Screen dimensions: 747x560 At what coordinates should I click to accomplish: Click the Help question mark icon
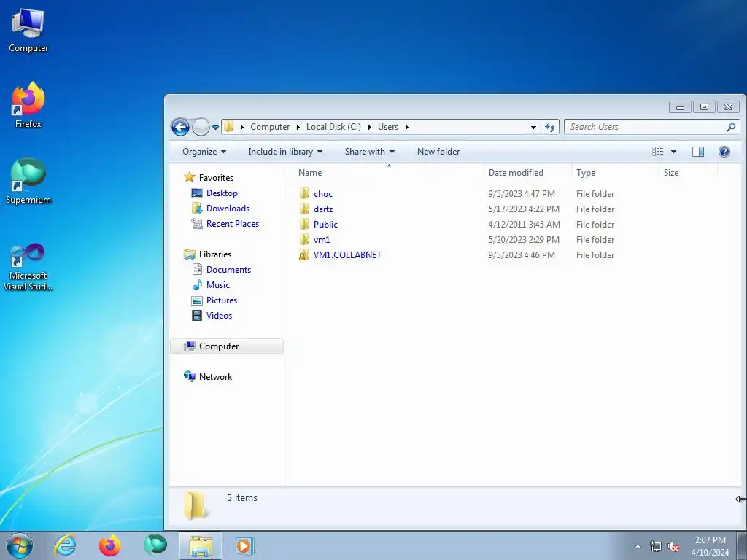point(724,152)
